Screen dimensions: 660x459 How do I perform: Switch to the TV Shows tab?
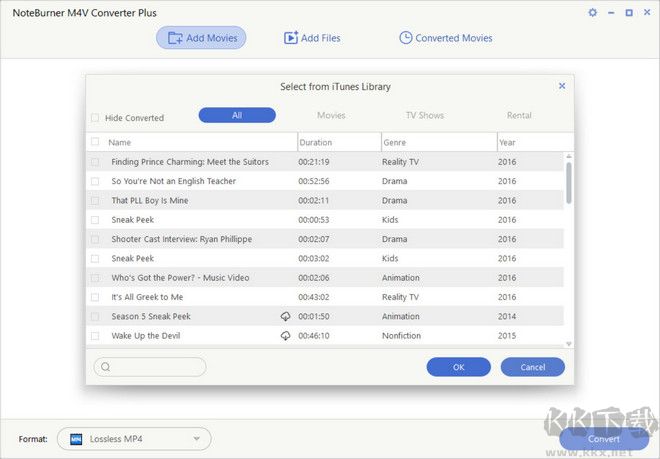pyautogui.click(x=424, y=116)
